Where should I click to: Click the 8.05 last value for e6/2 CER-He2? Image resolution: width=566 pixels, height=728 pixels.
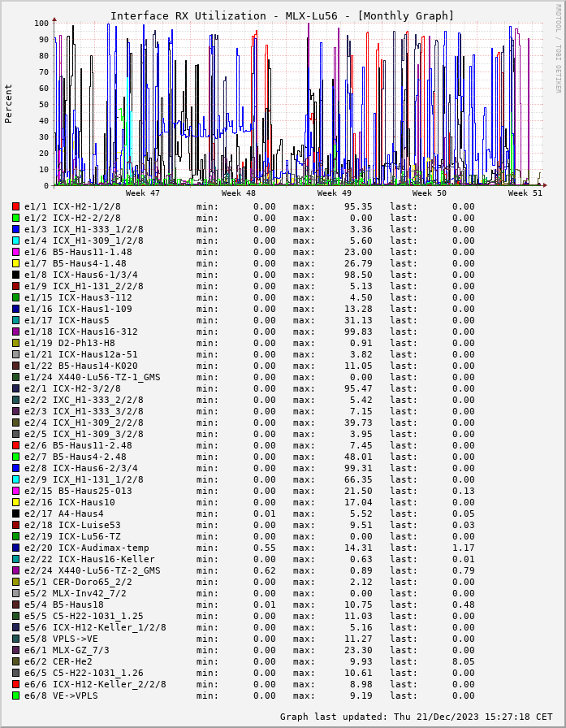pyautogui.click(x=463, y=661)
